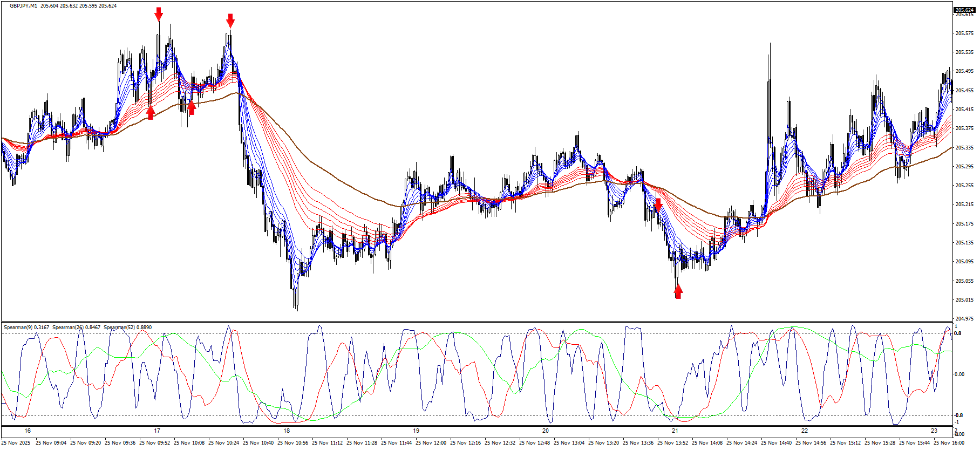This screenshot has height=457, width=980.
Task: Select period marker 18 in bottom strip
Action: click(287, 431)
